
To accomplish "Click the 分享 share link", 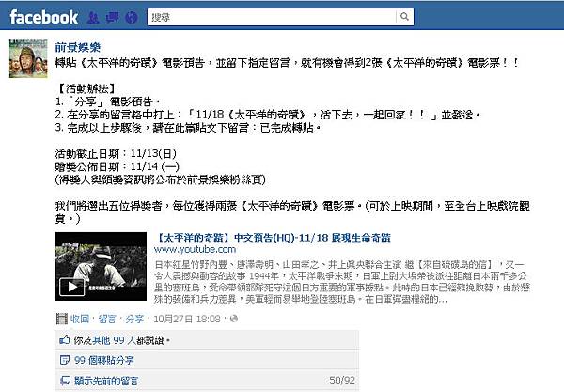I will tap(134, 319).
